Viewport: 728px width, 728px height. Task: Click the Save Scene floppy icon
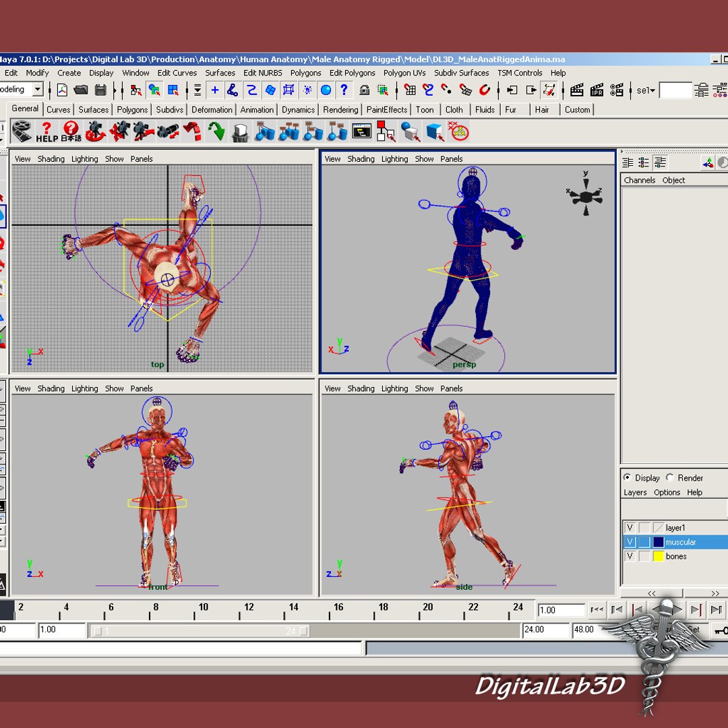click(100, 90)
